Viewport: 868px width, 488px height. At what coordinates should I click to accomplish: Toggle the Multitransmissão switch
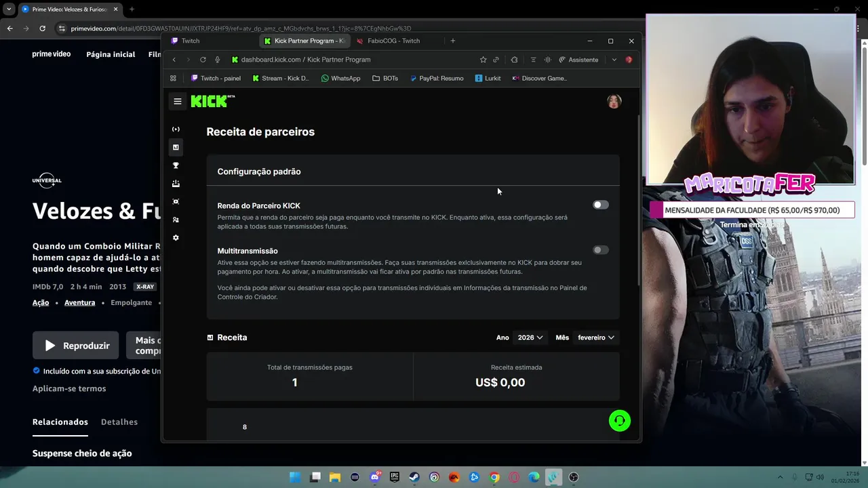(601, 250)
